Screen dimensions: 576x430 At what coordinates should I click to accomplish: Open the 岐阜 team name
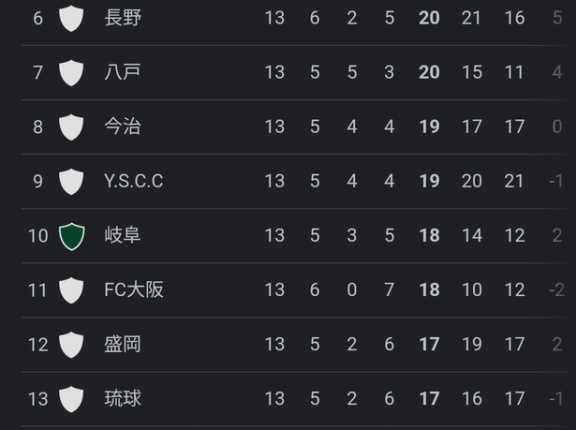tap(123, 235)
